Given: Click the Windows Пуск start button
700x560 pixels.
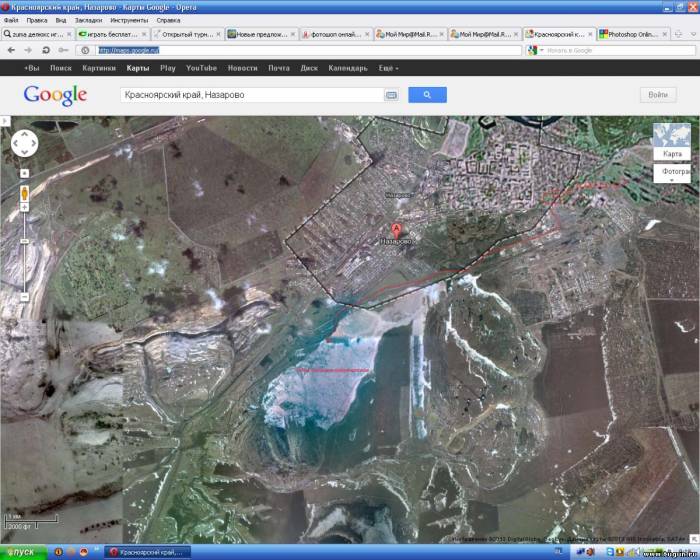Looking at the screenshot, I should pos(22,552).
